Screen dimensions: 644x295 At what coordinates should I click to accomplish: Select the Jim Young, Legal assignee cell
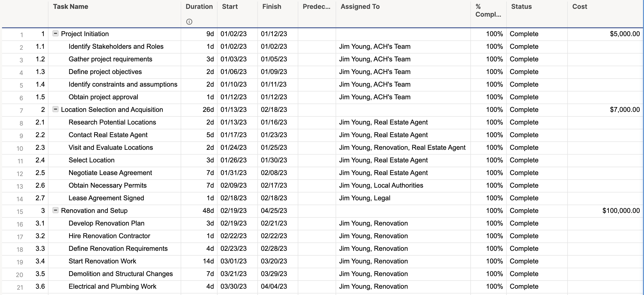click(364, 198)
